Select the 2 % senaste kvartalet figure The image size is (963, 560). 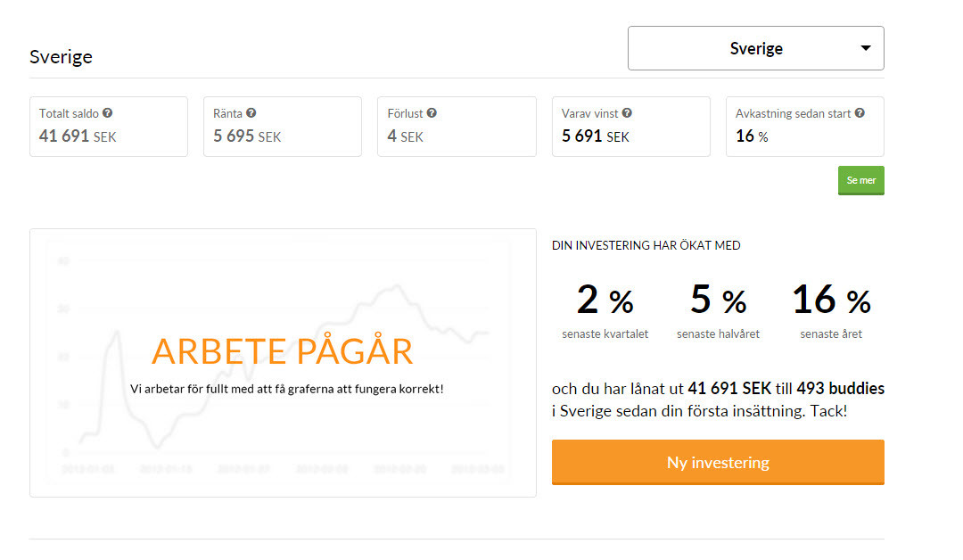click(x=605, y=301)
